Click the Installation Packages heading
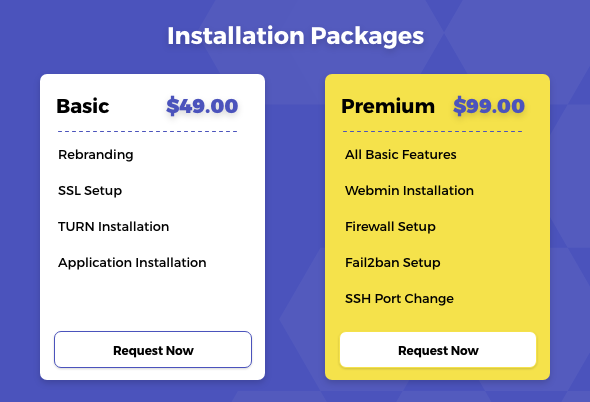Screen dimensions: 590x402 [295, 36]
